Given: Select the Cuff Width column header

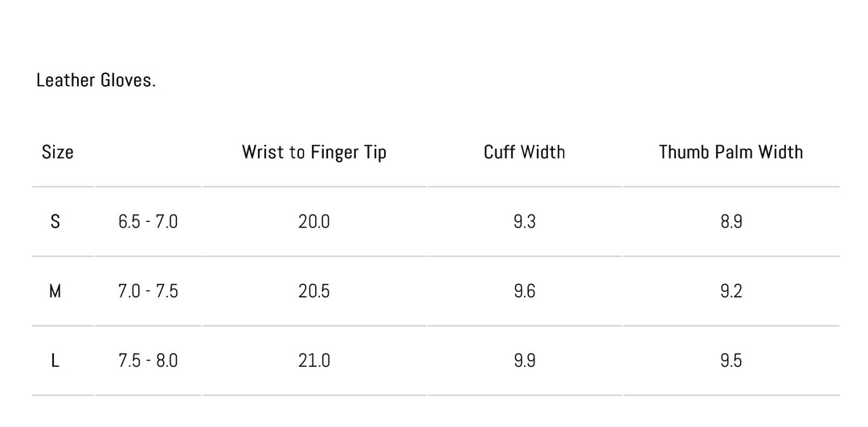Looking at the screenshot, I should [x=524, y=152].
